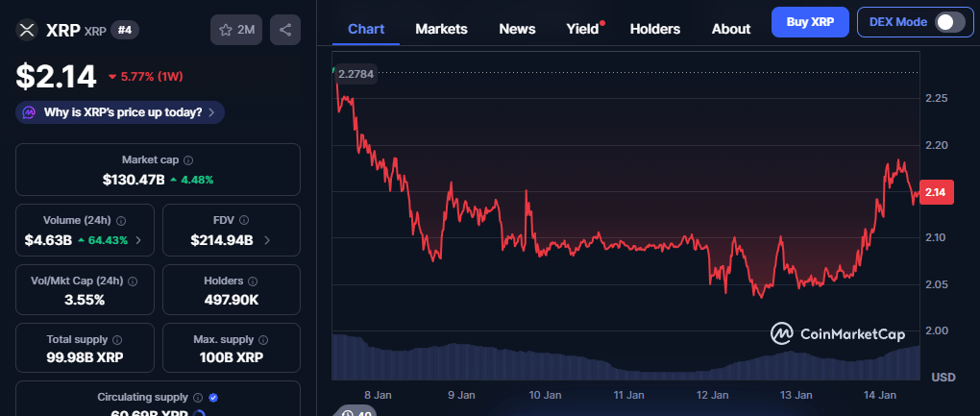Click the FDV info icon
The height and width of the screenshot is (416, 980).
coord(244,220)
